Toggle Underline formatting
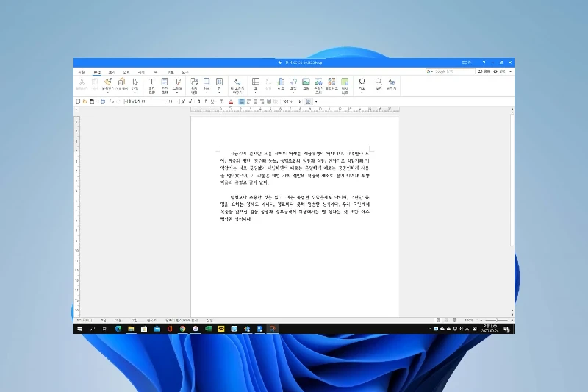Screen dimensions: 588x392 tap(212, 101)
